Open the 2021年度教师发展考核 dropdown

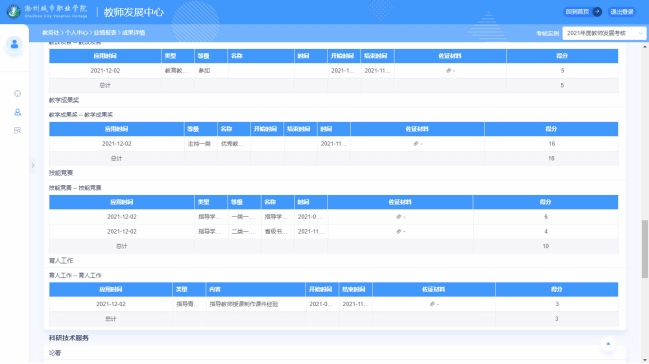[604, 33]
